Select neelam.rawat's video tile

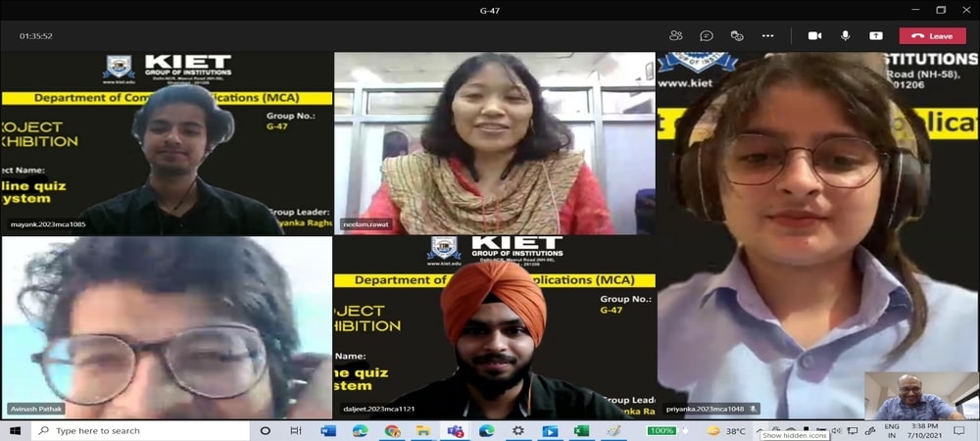(495, 142)
